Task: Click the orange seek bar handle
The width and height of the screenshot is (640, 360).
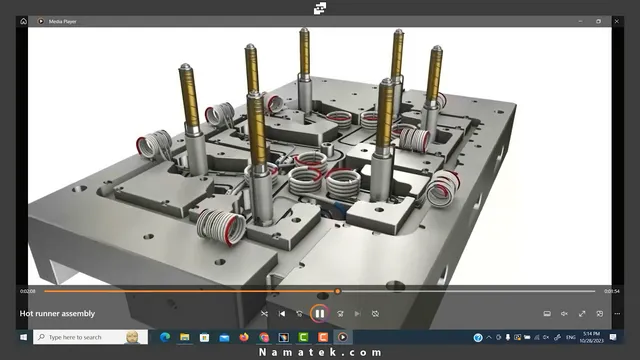Action: [338, 291]
